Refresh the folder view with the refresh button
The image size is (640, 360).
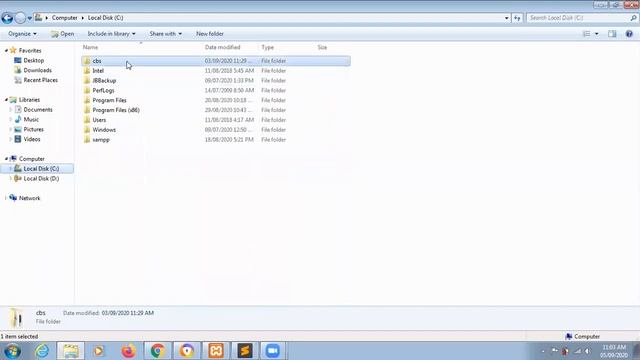(x=517, y=18)
